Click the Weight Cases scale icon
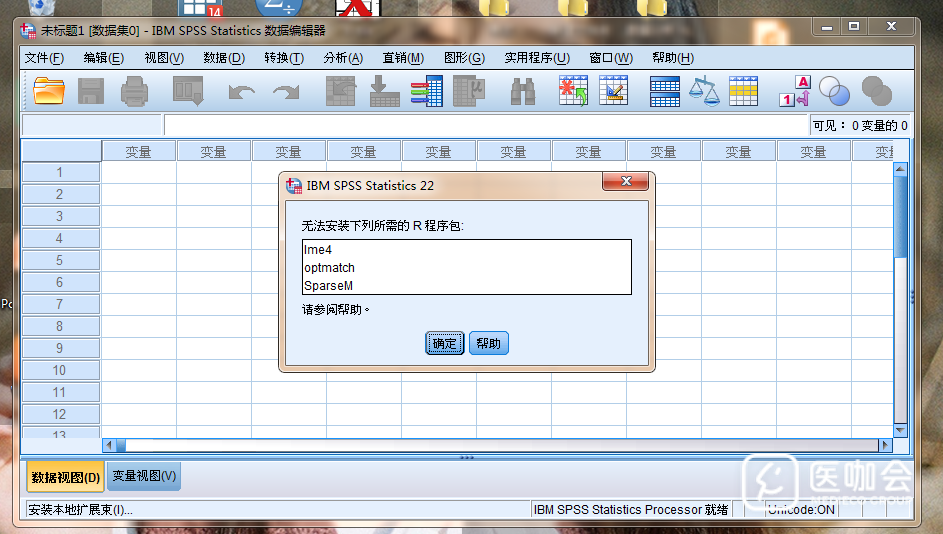Image resolution: width=943 pixels, height=534 pixels. (x=704, y=92)
